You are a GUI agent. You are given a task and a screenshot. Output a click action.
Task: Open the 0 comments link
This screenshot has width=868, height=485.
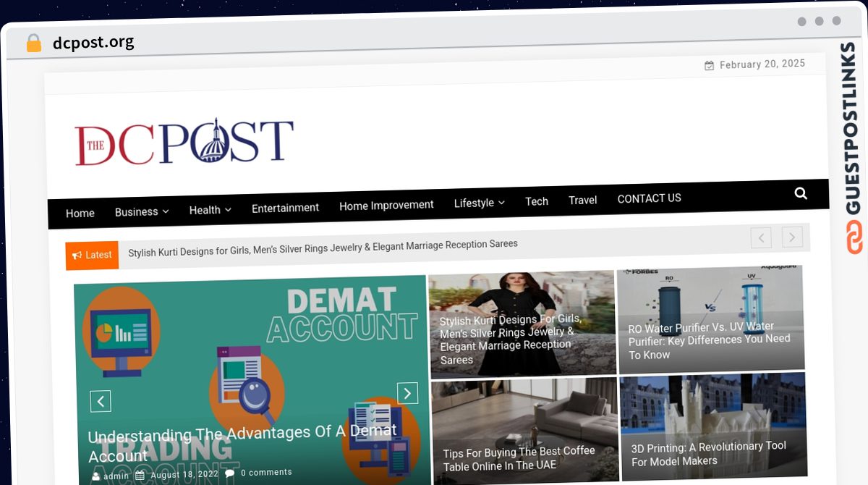pos(266,472)
